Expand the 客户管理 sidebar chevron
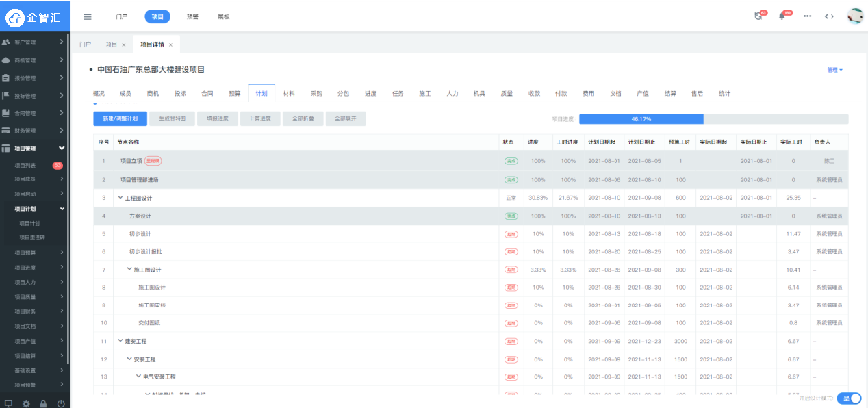The height and width of the screenshot is (408, 868). pyautogui.click(x=62, y=42)
